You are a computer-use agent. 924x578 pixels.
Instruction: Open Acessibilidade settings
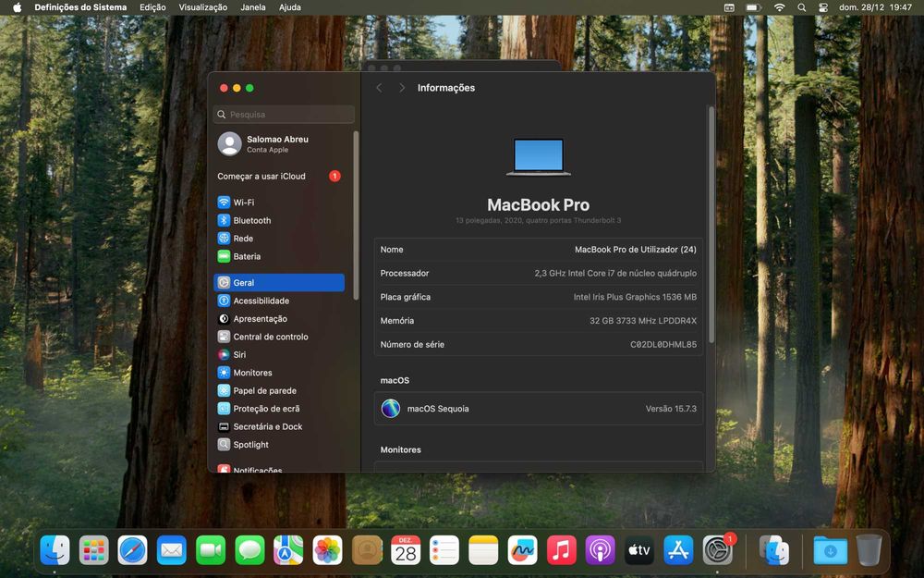tap(279, 301)
